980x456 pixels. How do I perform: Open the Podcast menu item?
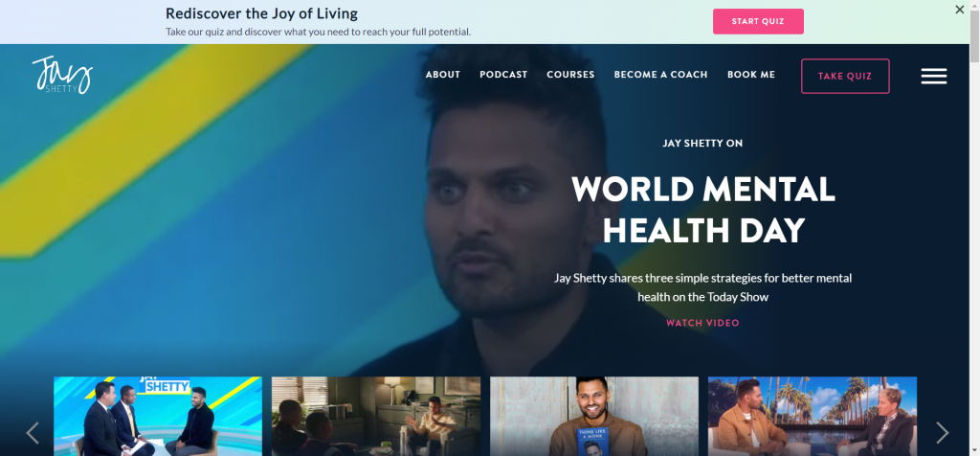tap(503, 75)
